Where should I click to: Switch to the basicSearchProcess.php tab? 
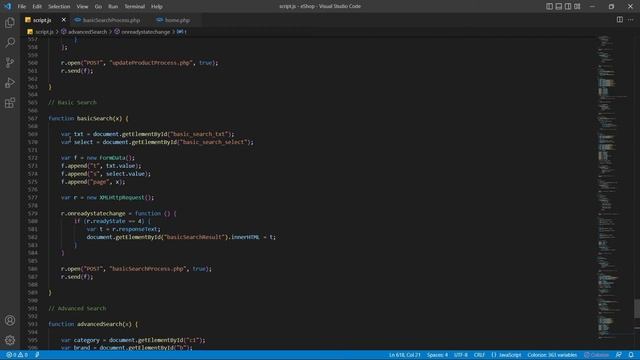click(x=111, y=20)
